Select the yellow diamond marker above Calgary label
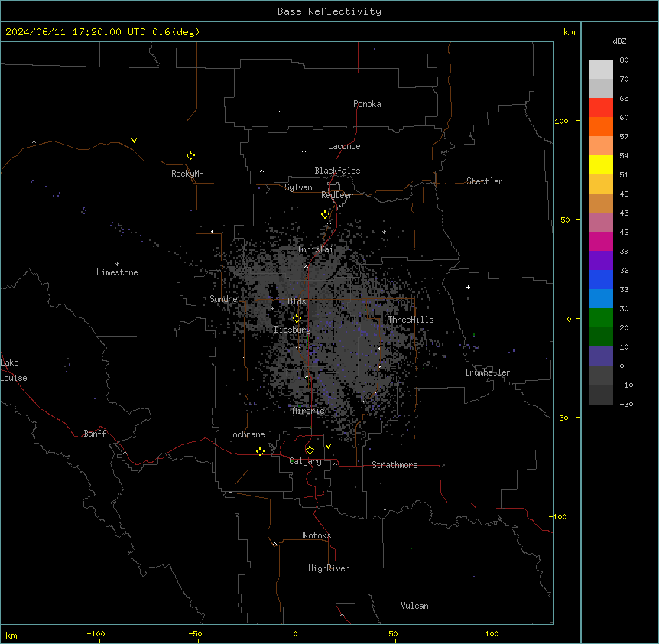Image resolution: width=659 pixels, height=644 pixels. coord(310,450)
